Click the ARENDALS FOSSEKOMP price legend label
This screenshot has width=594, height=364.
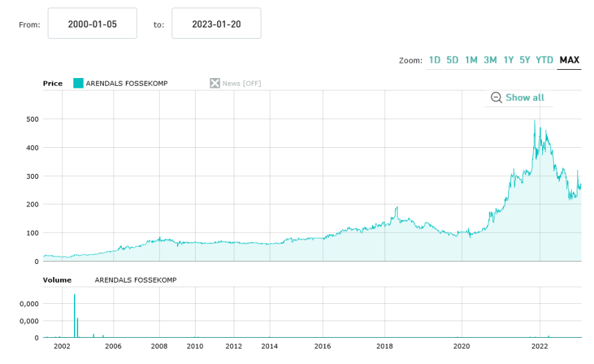(x=127, y=84)
